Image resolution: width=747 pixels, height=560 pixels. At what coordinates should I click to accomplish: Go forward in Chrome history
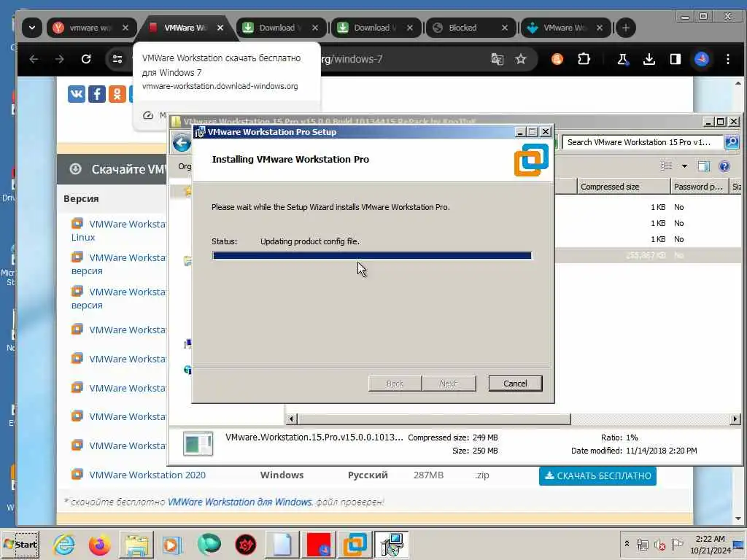coord(60,59)
